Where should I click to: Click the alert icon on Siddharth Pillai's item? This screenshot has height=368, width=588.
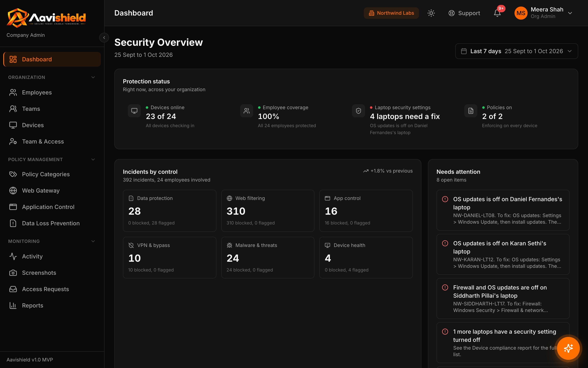(445, 287)
